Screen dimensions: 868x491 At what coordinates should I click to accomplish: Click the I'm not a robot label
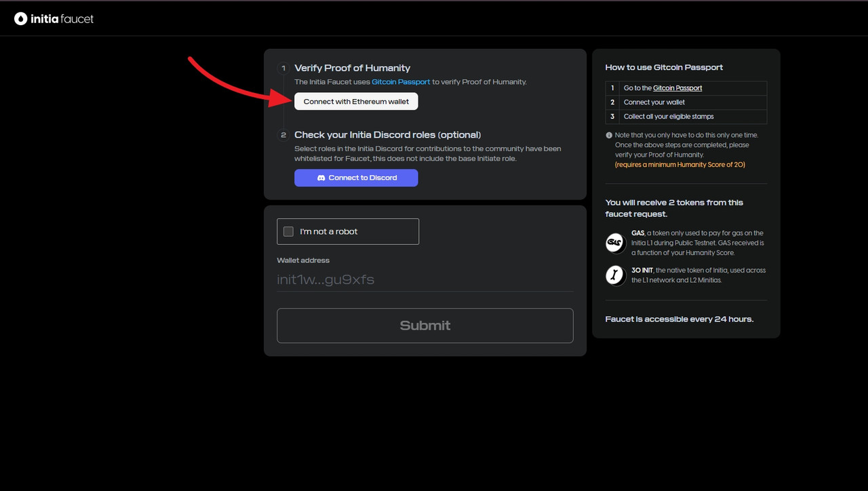coord(329,231)
